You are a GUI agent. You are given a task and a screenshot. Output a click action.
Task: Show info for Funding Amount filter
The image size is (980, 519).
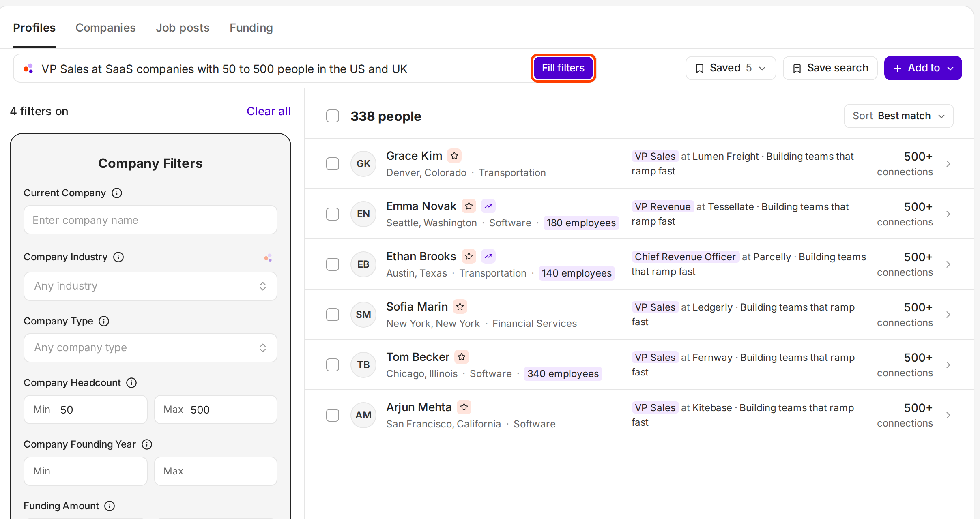click(x=110, y=506)
